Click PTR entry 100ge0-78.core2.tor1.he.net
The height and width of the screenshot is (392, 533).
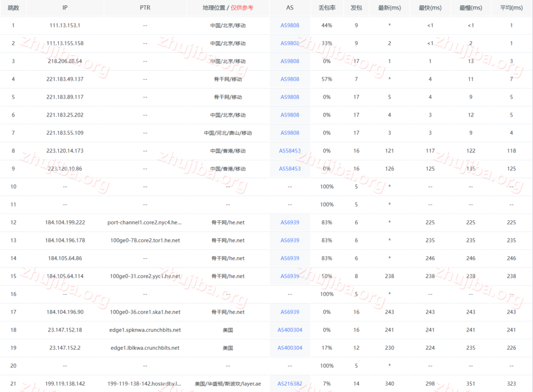pos(145,240)
